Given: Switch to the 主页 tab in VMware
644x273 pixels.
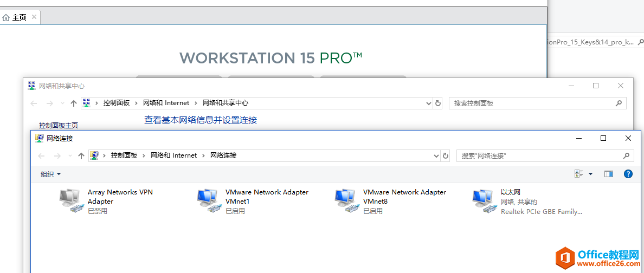Looking at the screenshot, I should (x=20, y=18).
